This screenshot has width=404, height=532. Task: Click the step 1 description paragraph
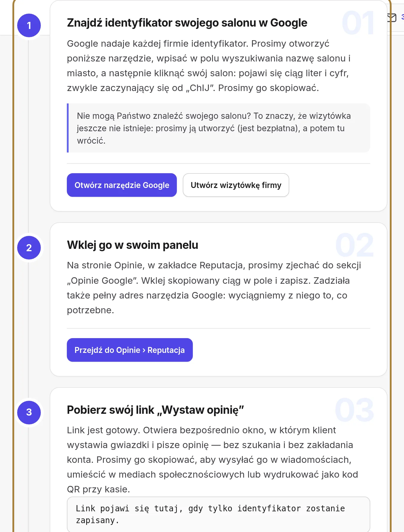[209, 66]
